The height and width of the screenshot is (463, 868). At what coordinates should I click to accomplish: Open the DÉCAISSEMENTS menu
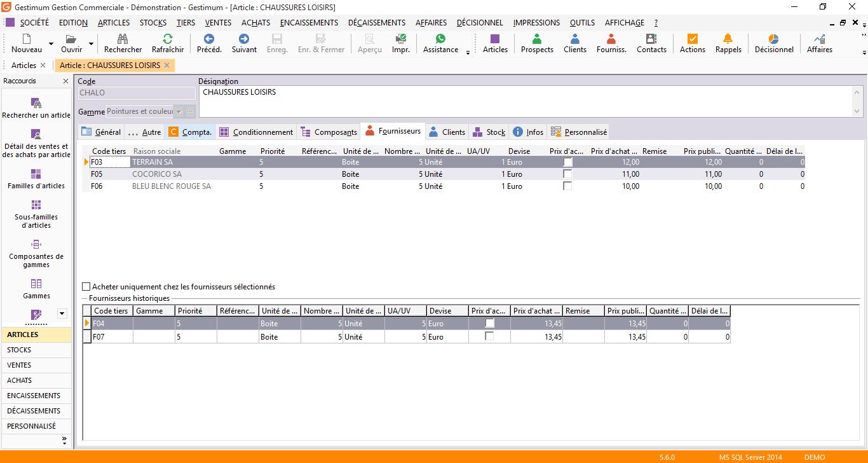tap(377, 23)
